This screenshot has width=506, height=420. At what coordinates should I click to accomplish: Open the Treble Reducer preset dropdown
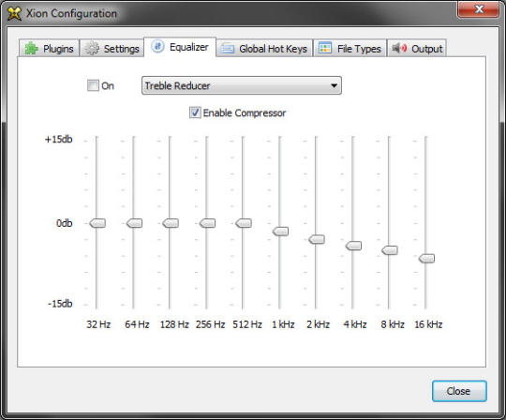tap(242, 85)
